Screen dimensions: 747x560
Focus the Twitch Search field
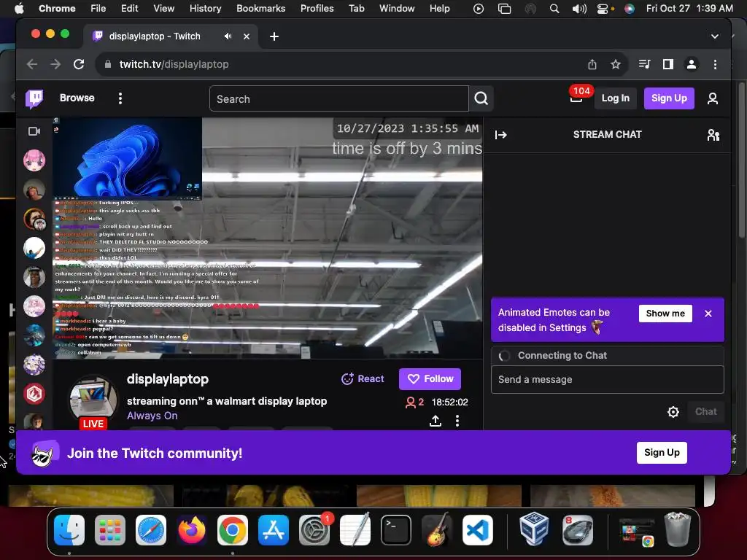(338, 98)
